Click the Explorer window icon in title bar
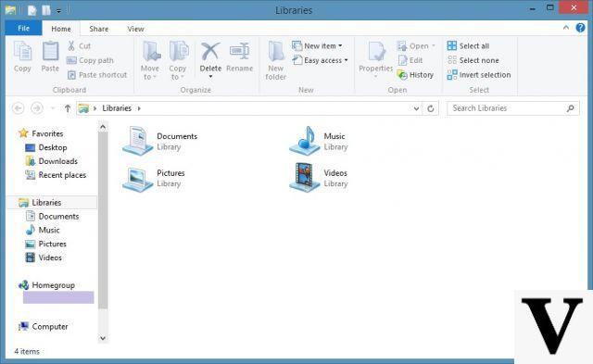This screenshot has height=364, width=593. (x=10, y=10)
